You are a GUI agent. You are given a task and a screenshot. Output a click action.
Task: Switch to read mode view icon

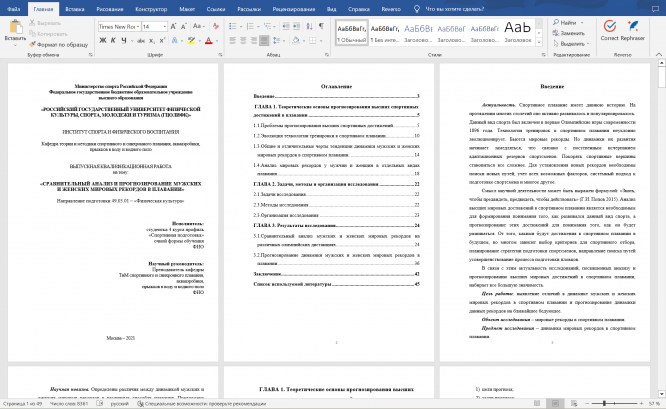(537, 403)
